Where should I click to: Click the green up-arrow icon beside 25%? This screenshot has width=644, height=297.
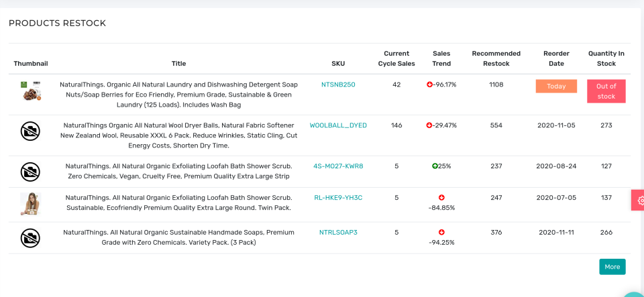click(x=435, y=166)
